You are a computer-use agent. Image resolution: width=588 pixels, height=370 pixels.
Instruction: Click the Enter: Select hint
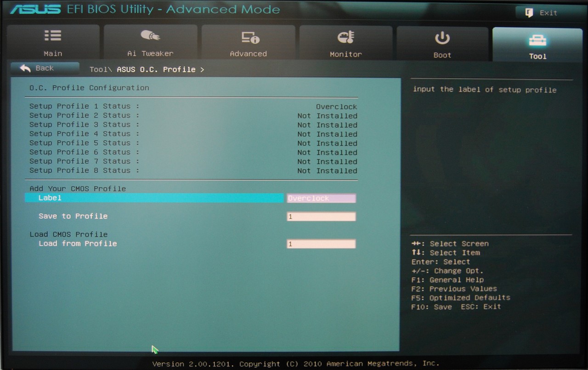[x=441, y=262]
